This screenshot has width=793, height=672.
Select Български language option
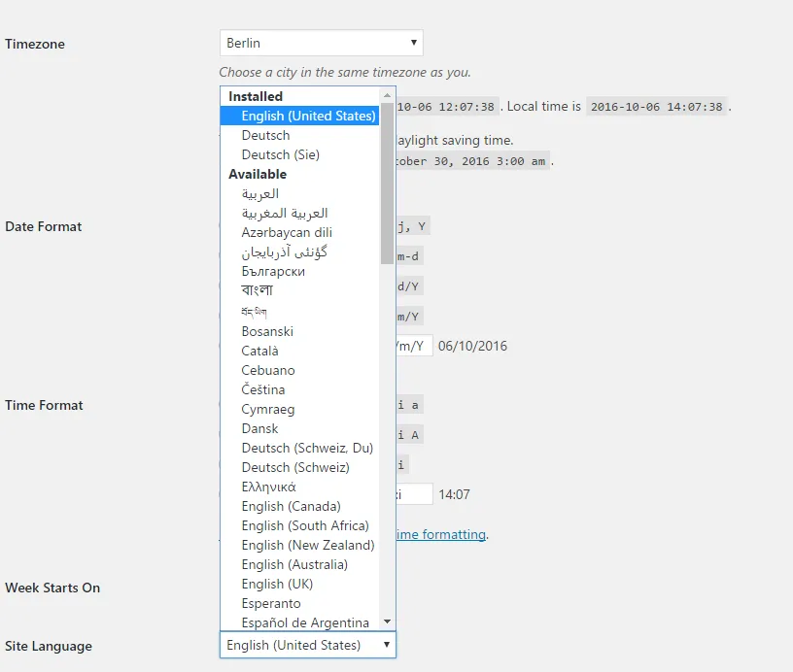(x=299, y=271)
